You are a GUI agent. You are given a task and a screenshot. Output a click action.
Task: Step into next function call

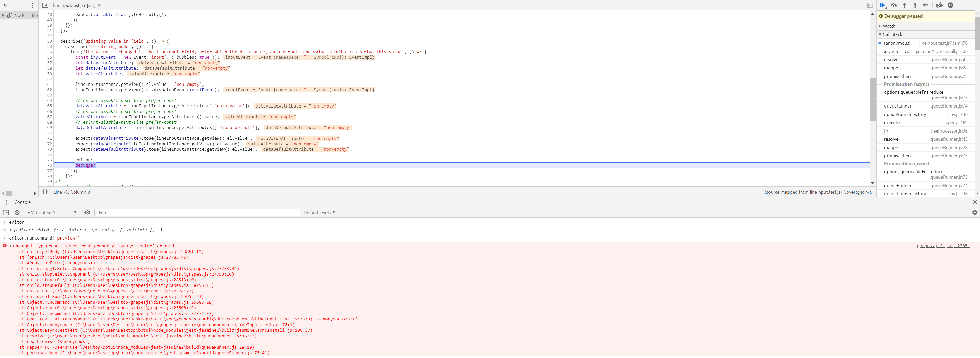click(904, 5)
